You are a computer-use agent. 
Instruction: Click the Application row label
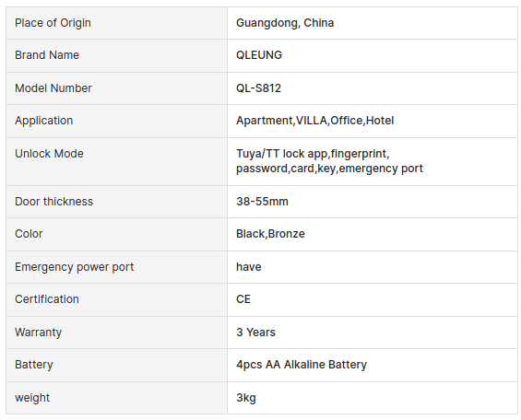44,121
